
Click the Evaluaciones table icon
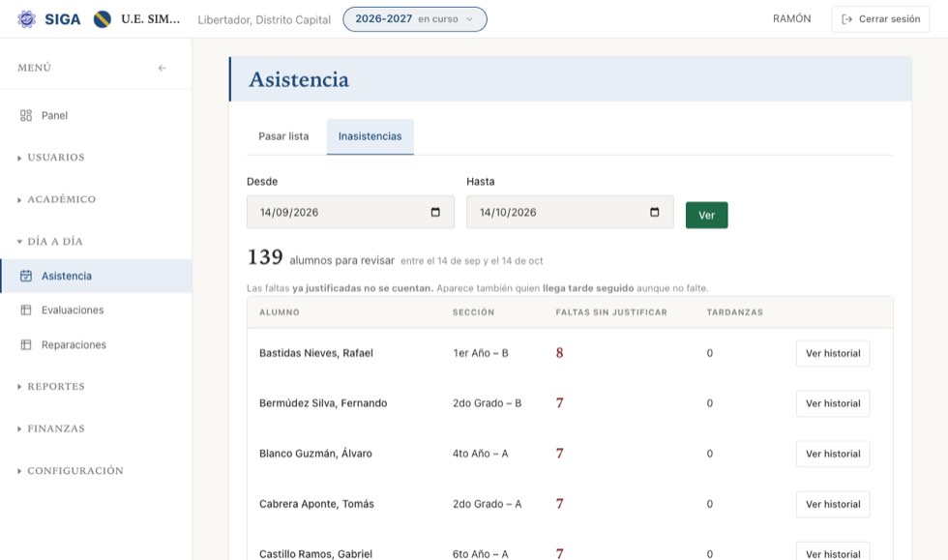(26, 310)
